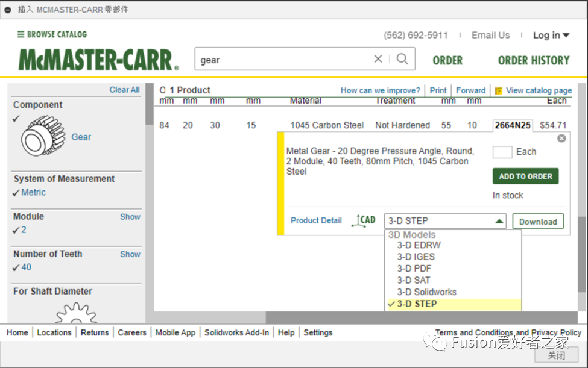Click the Print link
The image size is (588, 368).
coord(438,90)
